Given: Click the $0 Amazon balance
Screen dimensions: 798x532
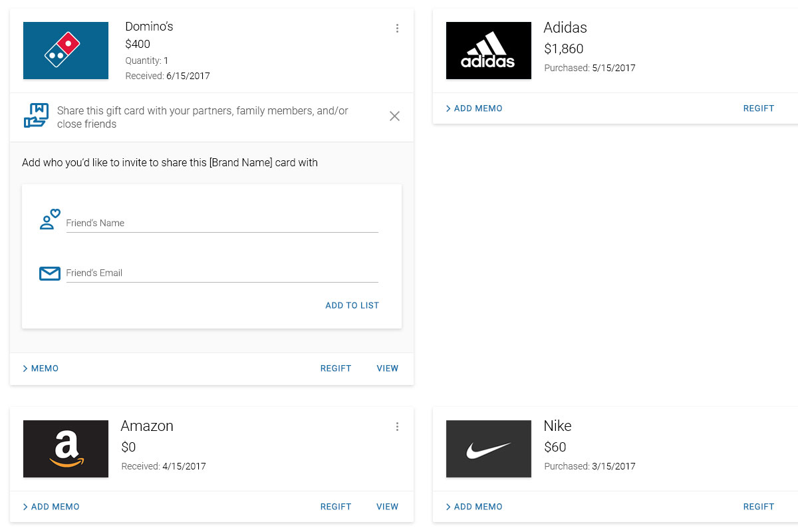Looking at the screenshot, I should pyautogui.click(x=128, y=448).
